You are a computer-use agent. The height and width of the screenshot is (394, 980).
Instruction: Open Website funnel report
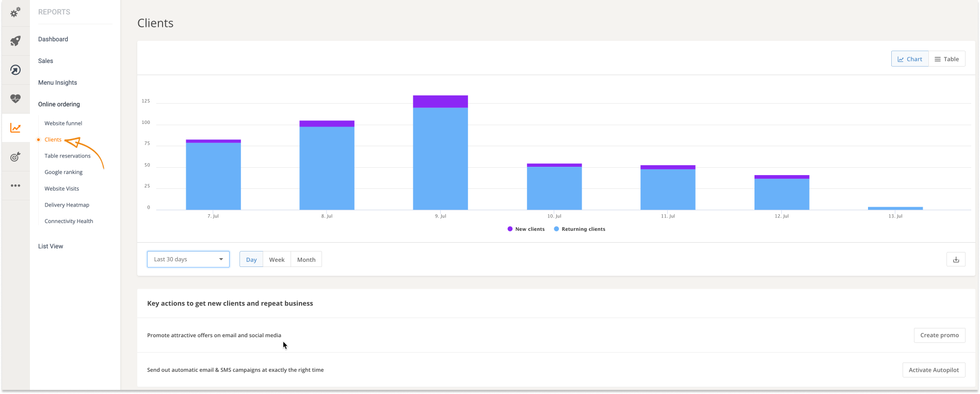point(63,123)
